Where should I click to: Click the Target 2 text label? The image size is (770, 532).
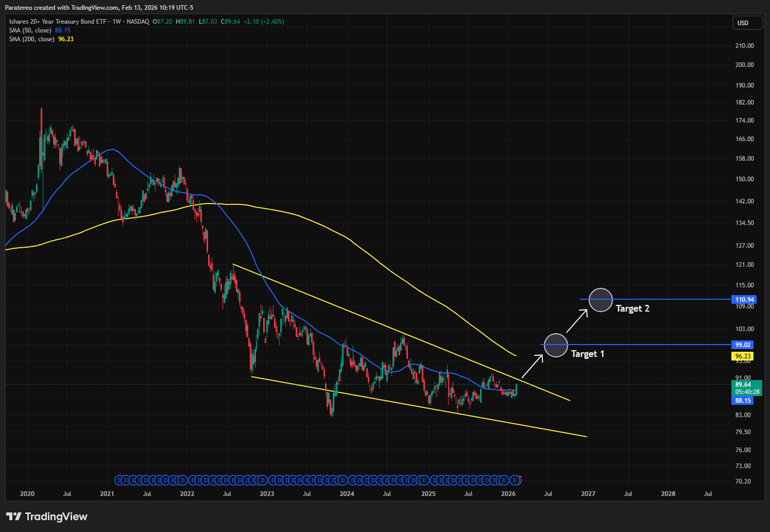tap(633, 309)
